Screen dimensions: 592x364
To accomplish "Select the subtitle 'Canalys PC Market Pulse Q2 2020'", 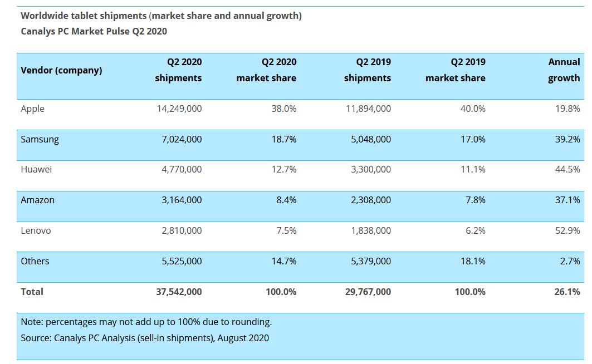I will (x=94, y=31).
